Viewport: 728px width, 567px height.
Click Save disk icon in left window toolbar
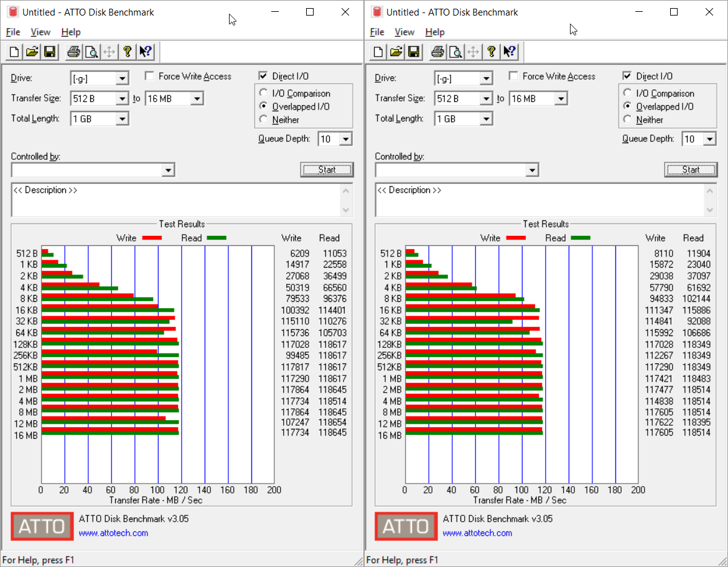[50, 52]
